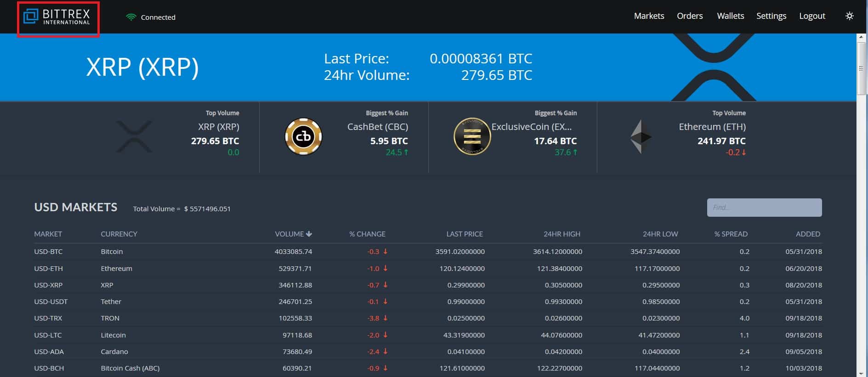Viewport: 868px width, 377px height.
Task: Toggle the light theme sun icon
Action: [849, 16]
